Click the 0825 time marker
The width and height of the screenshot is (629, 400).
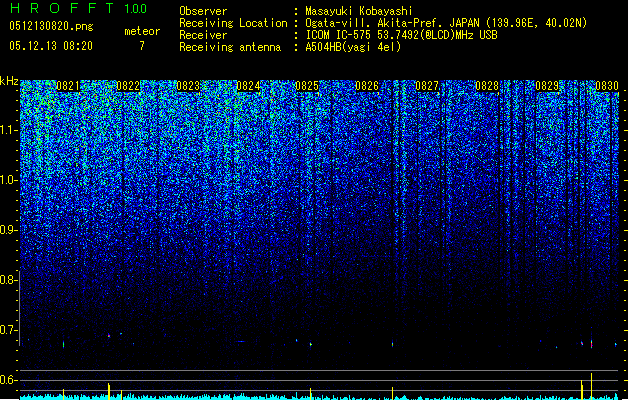[307, 86]
